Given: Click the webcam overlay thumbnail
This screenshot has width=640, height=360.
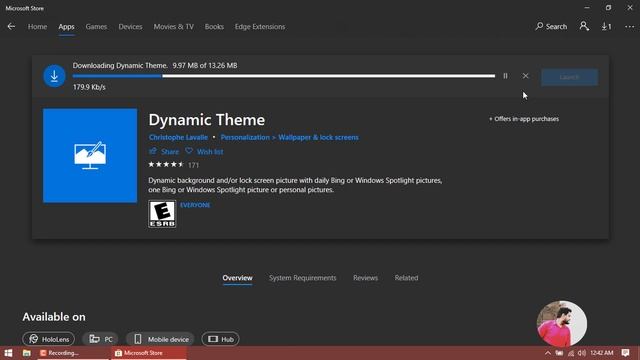Looking at the screenshot, I should click(x=562, y=324).
